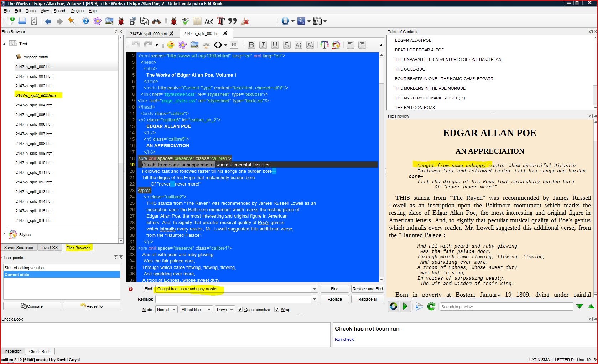Open the Plugins menu
The width and height of the screenshot is (598, 364).
pos(77,11)
